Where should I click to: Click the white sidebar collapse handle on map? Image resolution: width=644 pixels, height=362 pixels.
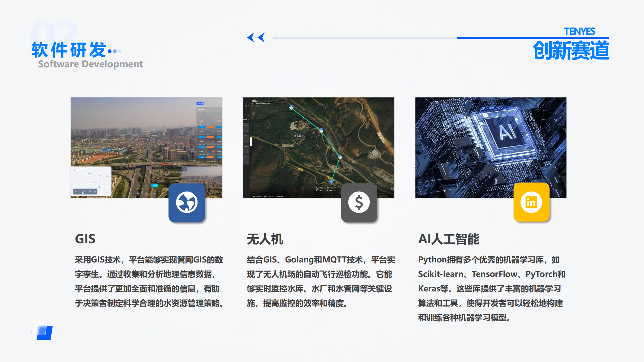tap(251, 142)
